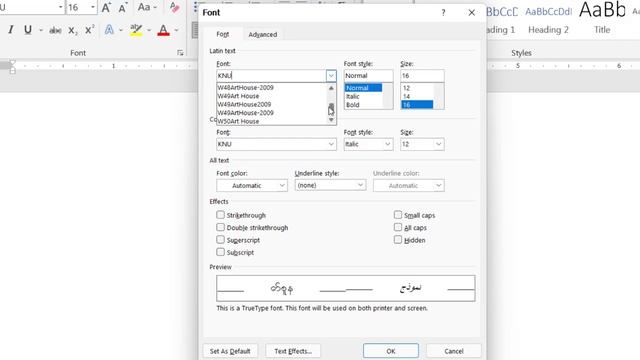Clear all formatting in ribbon

point(174,7)
